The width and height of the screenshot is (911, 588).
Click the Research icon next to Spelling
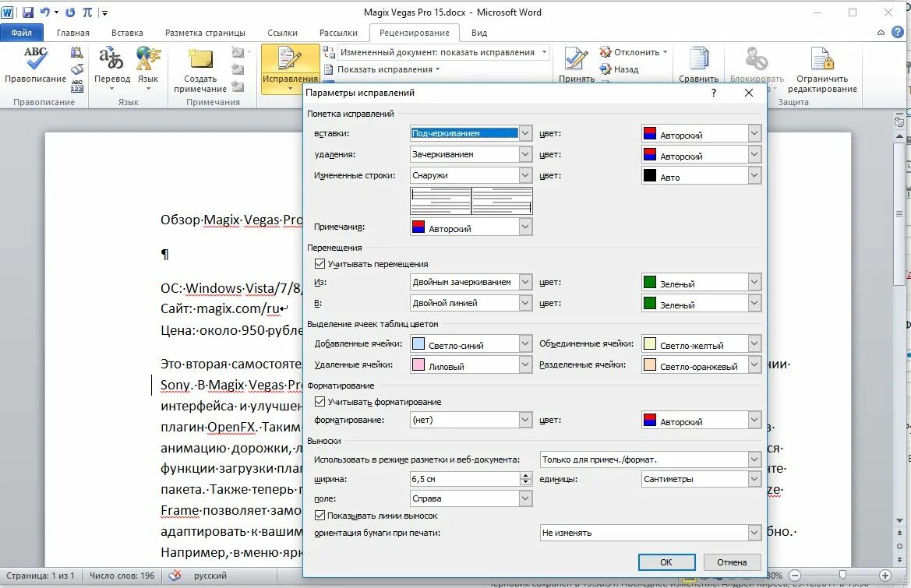tap(76, 53)
